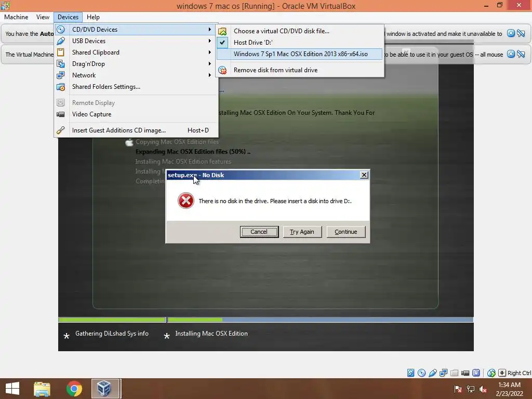The image size is (532, 399).
Task: Click the network adapters status icon
Action: tap(444, 373)
